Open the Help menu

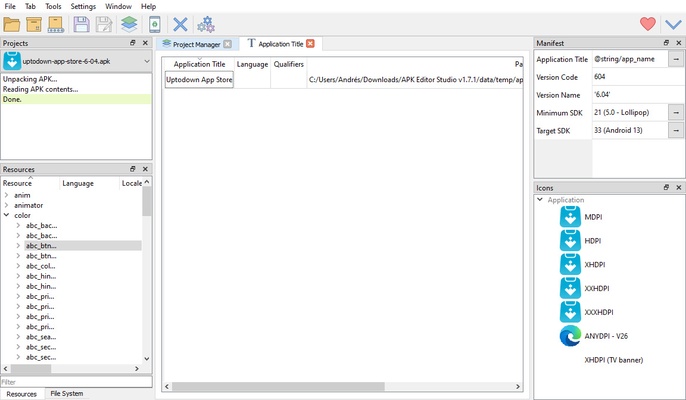click(x=148, y=6)
